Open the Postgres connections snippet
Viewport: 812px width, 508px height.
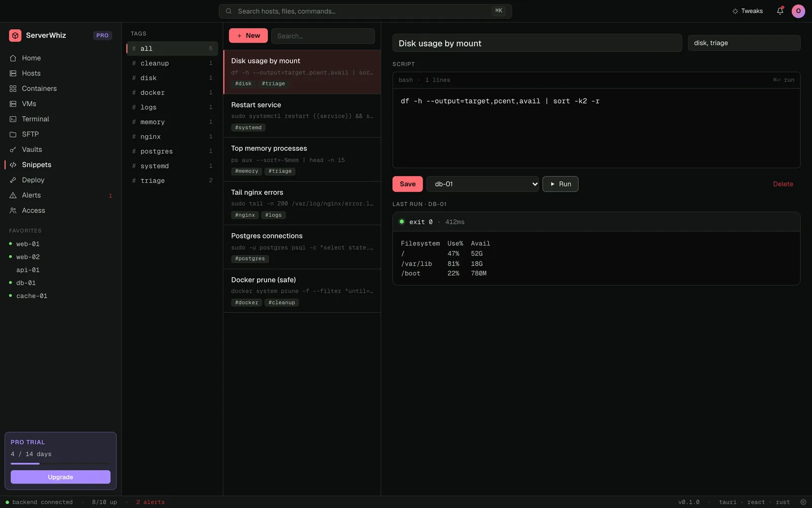tap(302, 247)
